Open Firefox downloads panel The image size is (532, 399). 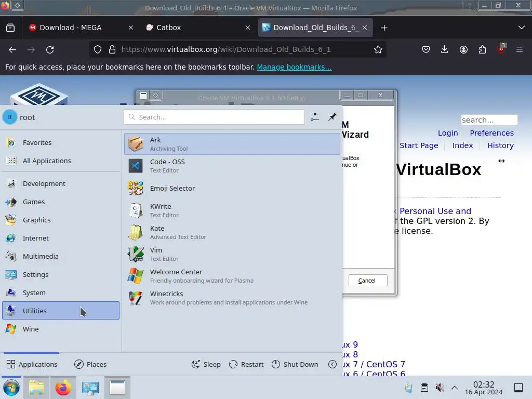pyautogui.click(x=445, y=49)
